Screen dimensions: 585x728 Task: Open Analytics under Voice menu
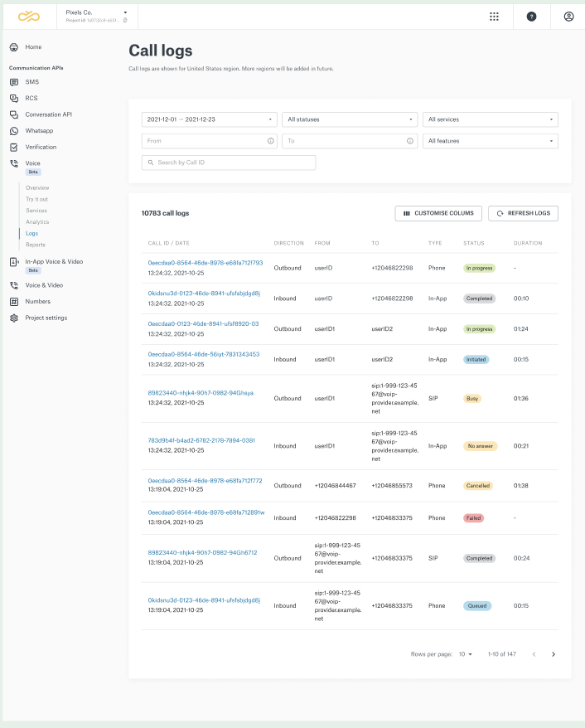(37, 222)
